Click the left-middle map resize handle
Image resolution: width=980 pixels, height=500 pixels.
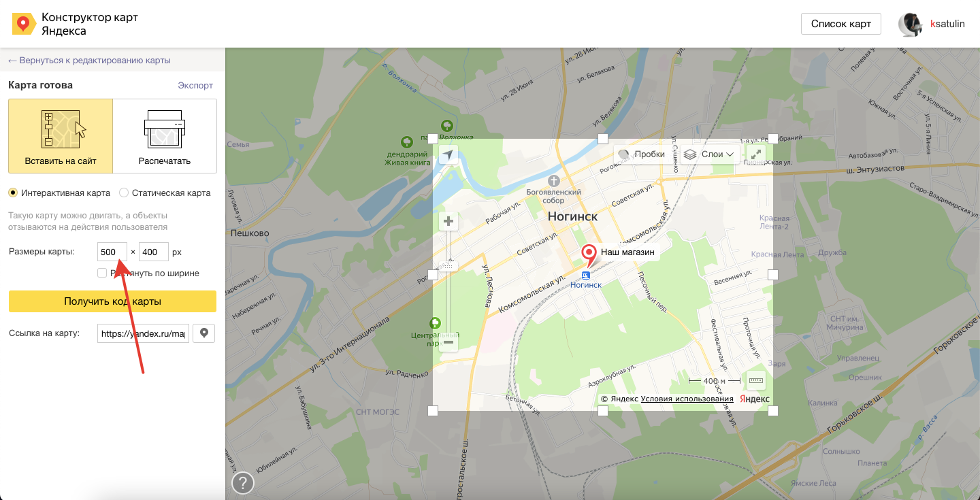coord(433,275)
